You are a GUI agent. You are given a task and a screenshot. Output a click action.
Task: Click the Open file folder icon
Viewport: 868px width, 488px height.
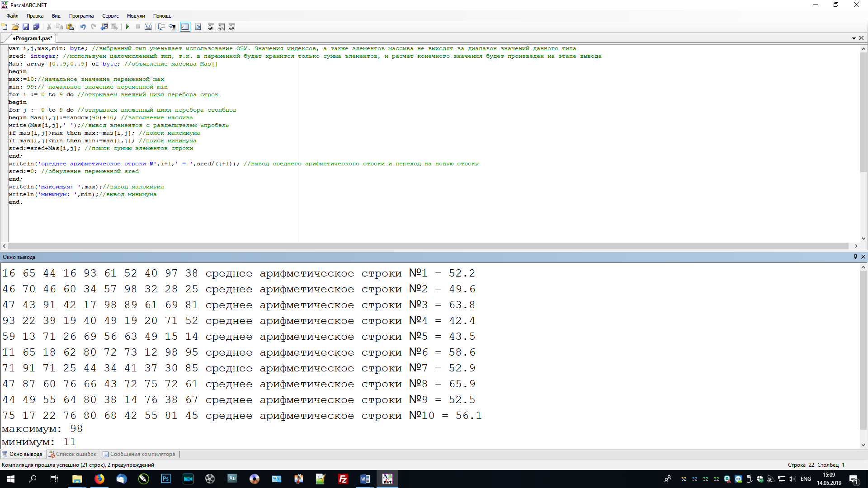(15, 27)
